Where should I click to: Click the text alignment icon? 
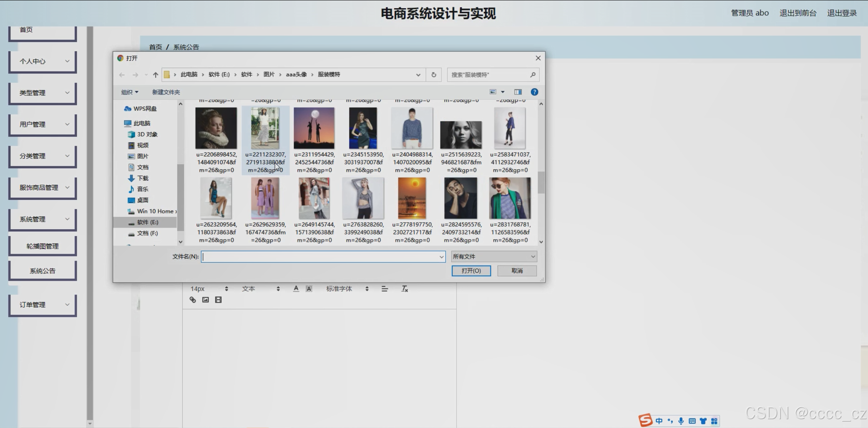[385, 289]
